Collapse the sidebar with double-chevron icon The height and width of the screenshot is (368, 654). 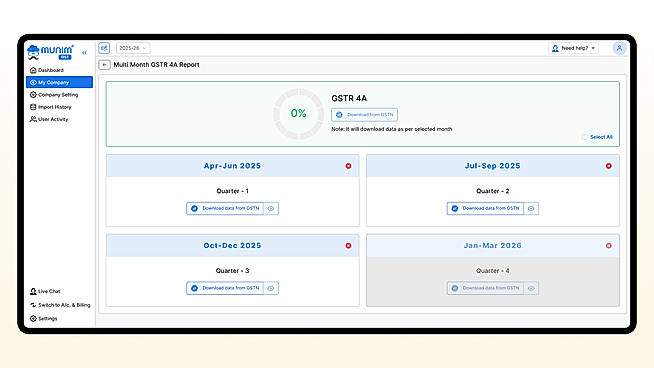point(84,53)
